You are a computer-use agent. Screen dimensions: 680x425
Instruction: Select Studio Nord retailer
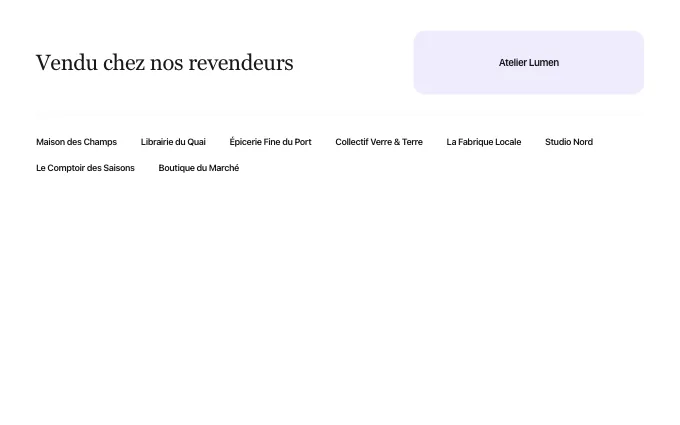(569, 142)
